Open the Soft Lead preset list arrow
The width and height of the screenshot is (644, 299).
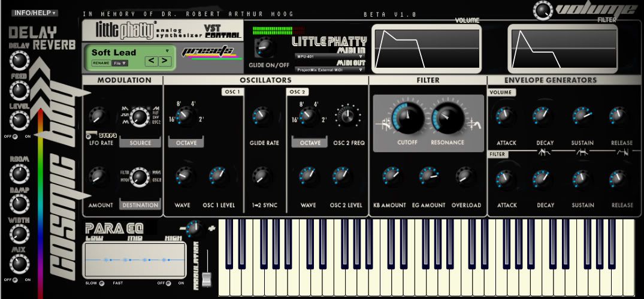pyautogui.click(x=167, y=51)
